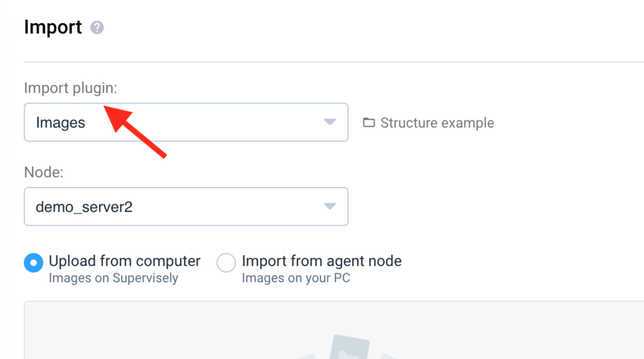Click the "Upload from computer" label text
Screen dimensions: 644x359
[124, 261]
